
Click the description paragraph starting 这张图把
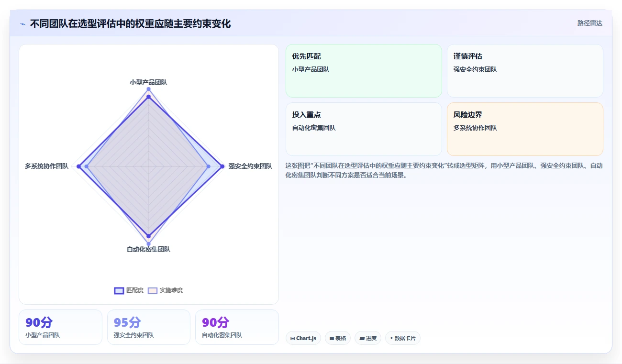tap(444, 170)
